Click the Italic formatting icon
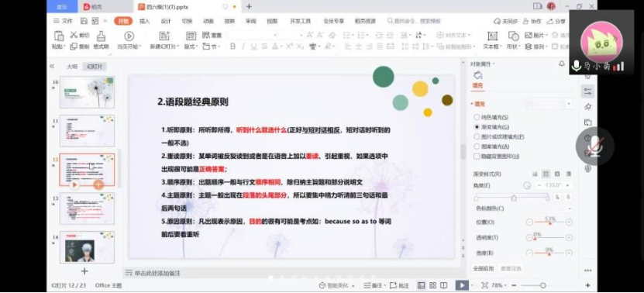Screen dimensions: 644x293 243,47
